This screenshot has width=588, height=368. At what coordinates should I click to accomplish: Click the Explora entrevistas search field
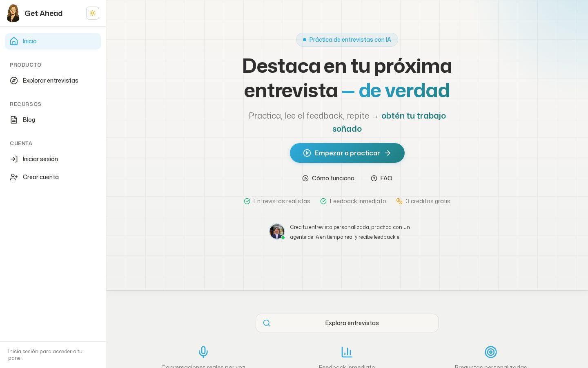(347, 323)
